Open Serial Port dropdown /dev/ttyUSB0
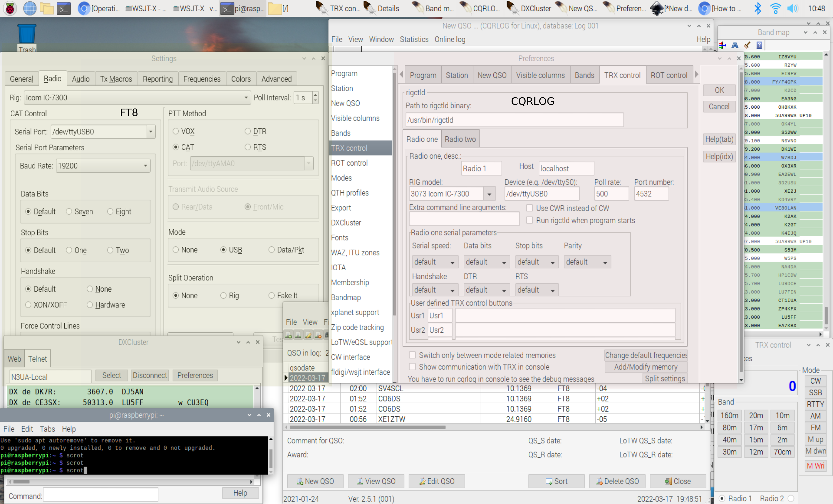 pyautogui.click(x=103, y=131)
